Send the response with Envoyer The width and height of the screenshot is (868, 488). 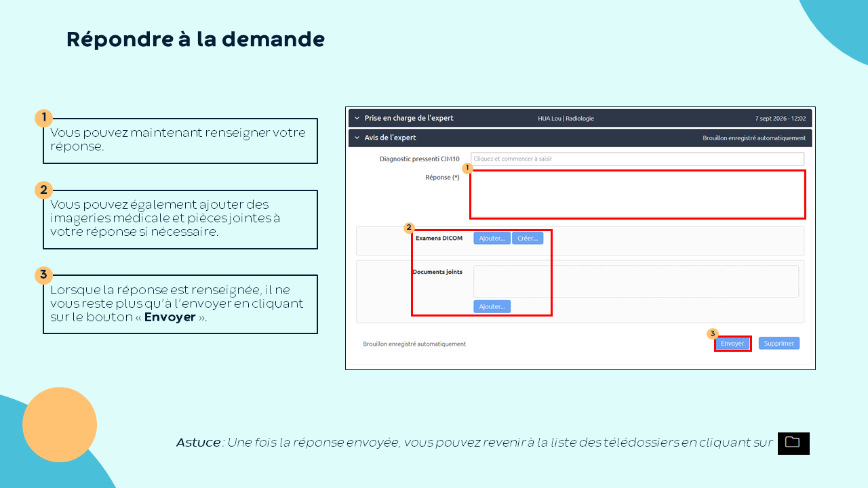click(732, 344)
